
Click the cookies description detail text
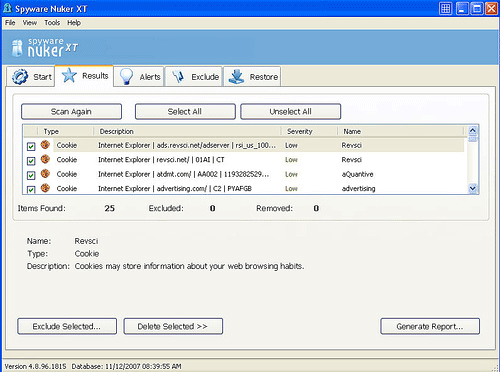click(x=189, y=266)
